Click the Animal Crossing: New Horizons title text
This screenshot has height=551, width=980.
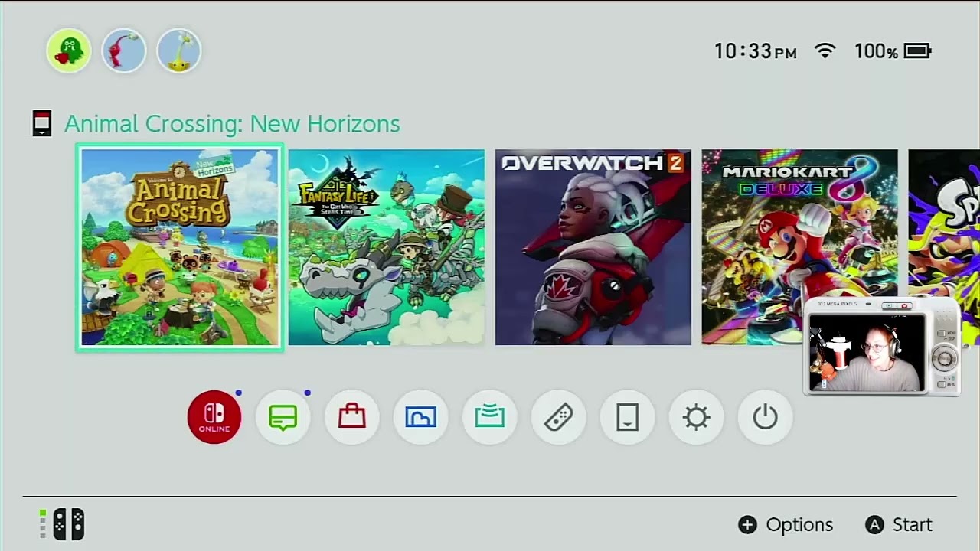[232, 123]
